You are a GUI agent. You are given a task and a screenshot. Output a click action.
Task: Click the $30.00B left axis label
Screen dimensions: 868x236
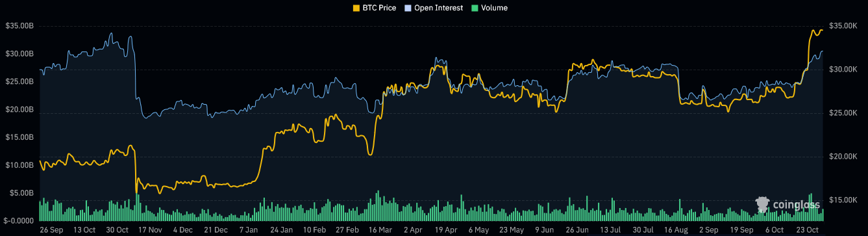pyautogui.click(x=19, y=54)
